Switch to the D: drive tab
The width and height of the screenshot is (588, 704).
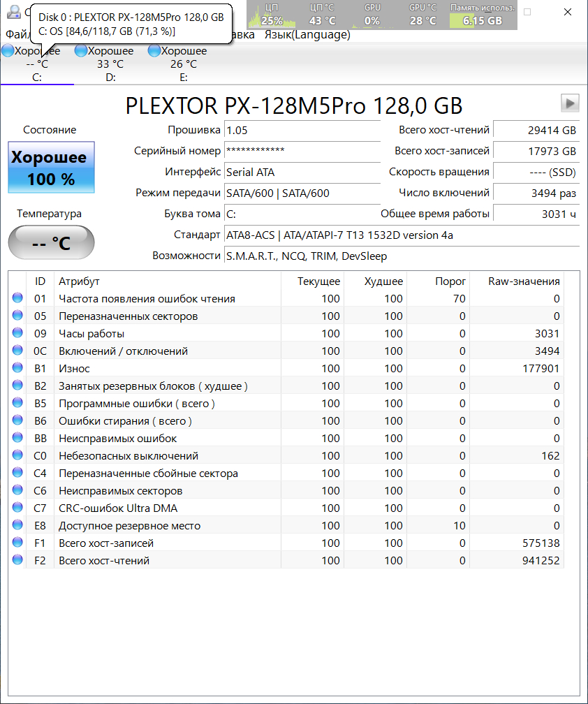(110, 64)
